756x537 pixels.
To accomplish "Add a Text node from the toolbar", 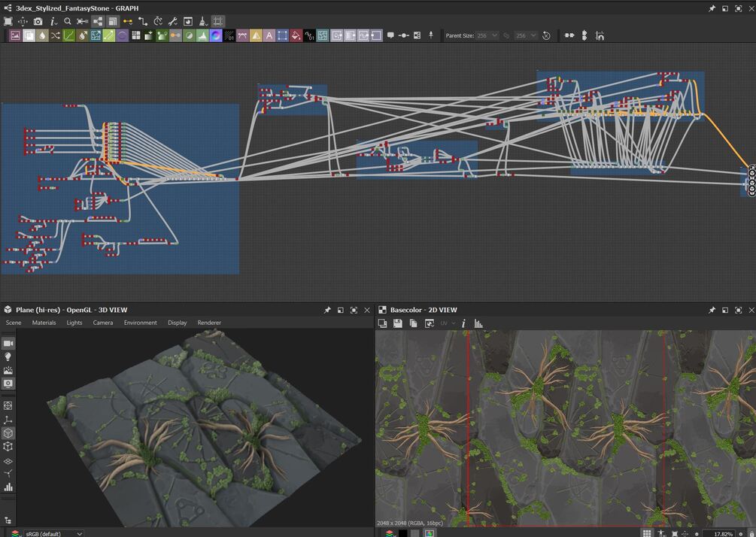I will coord(269,35).
